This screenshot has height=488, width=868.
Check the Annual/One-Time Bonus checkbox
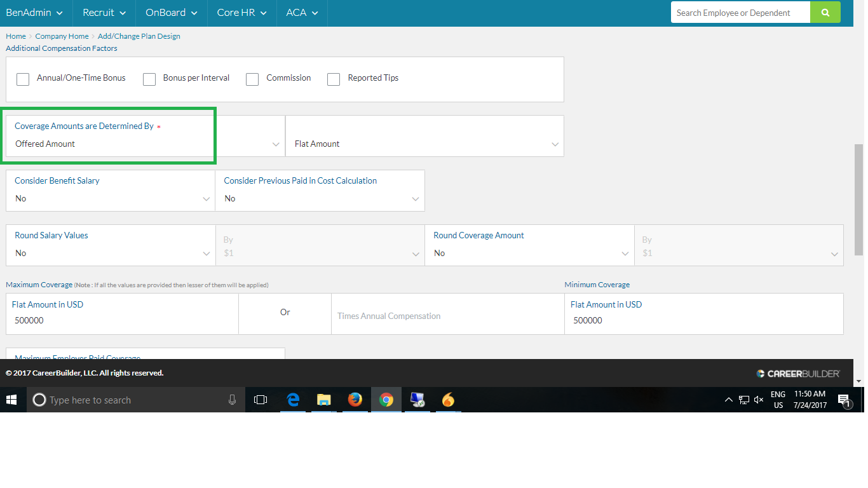(23, 79)
